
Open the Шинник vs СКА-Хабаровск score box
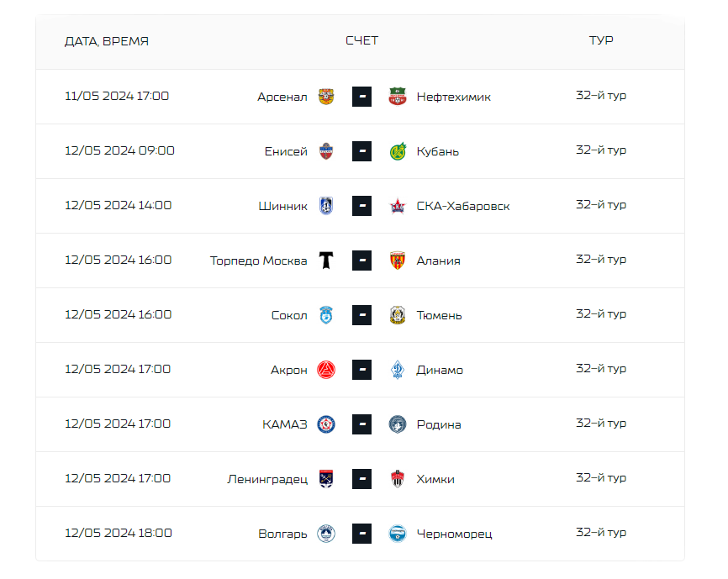[361, 206]
